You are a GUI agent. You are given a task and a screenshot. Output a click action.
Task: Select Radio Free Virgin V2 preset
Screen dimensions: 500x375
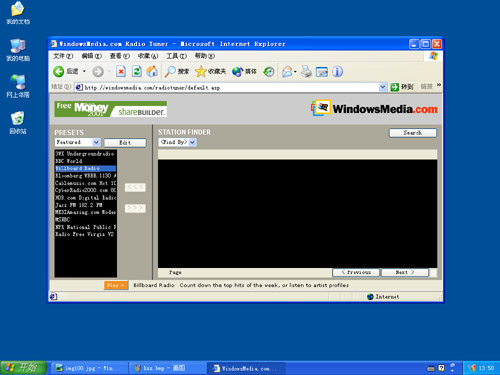[x=85, y=234]
